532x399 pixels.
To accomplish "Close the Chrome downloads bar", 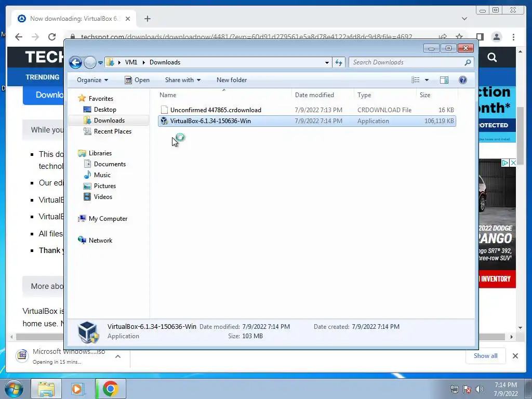I will click(515, 356).
